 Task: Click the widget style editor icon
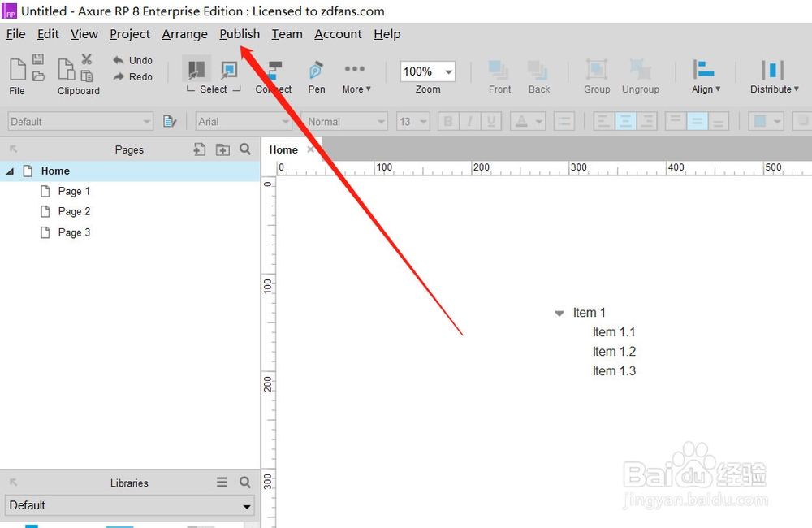pos(170,121)
